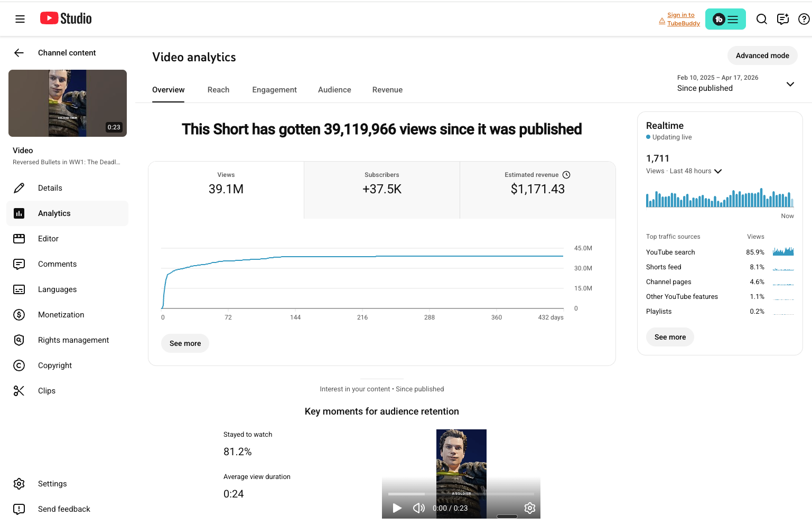Open the Monetization dollar icon
Screen dimensions: 812x526
click(x=19, y=315)
